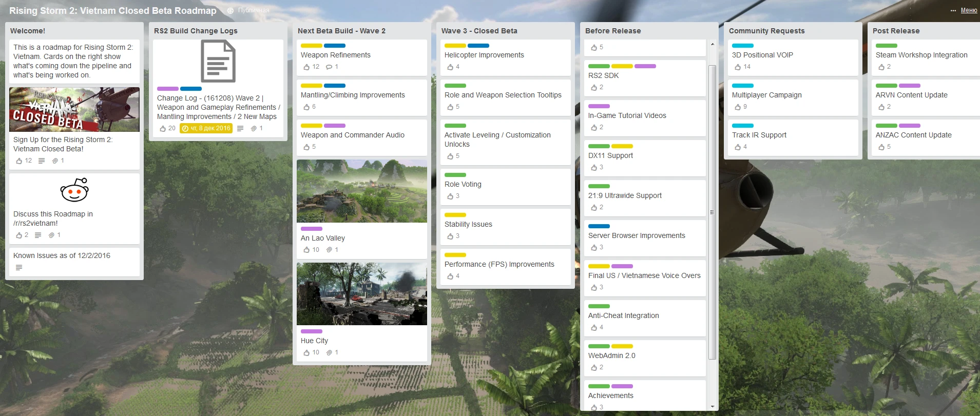Click thumbs-up icon on ANZAC Content Update card
The image size is (980, 416).
point(881,147)
